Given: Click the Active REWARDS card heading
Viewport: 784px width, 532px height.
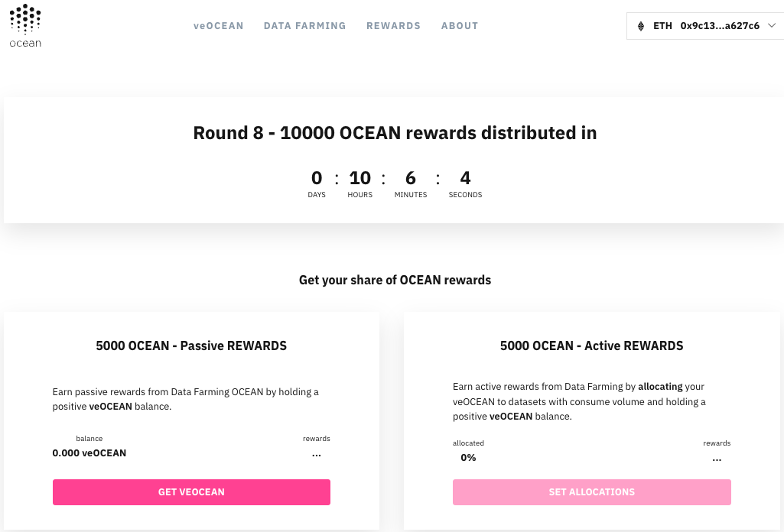Looking at the screenshot, I should pyautogui.click(x=592, y=345).
